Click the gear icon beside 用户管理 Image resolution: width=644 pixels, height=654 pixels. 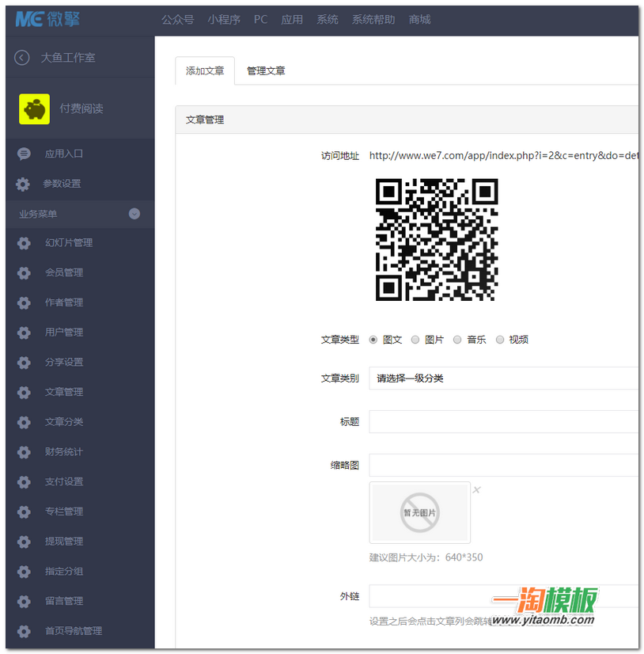click(x=24, y=333)
